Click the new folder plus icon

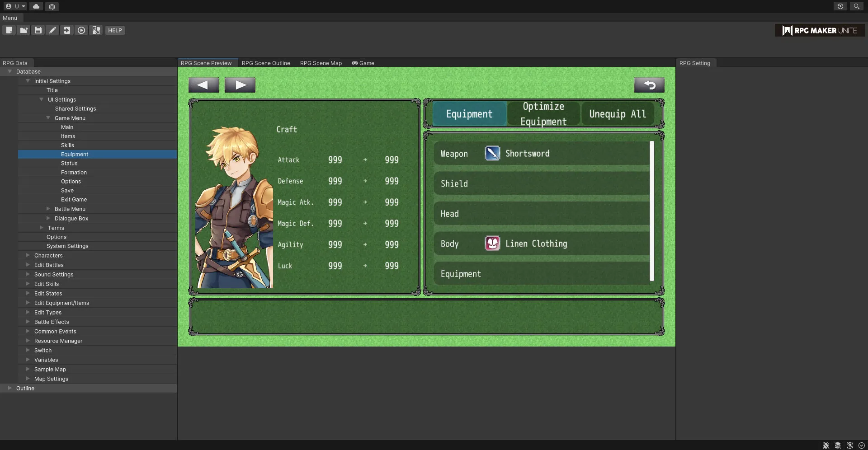tap(24, 30)
